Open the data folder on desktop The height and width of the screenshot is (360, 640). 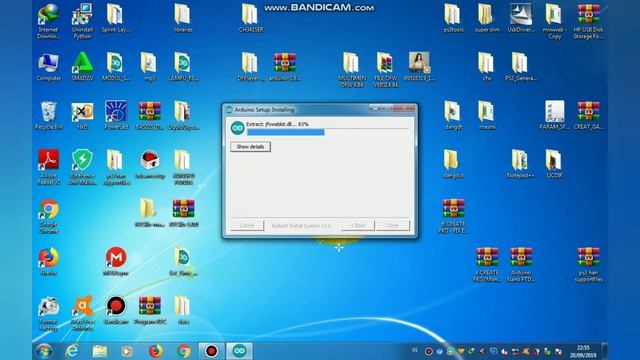[x=183, y=310]
